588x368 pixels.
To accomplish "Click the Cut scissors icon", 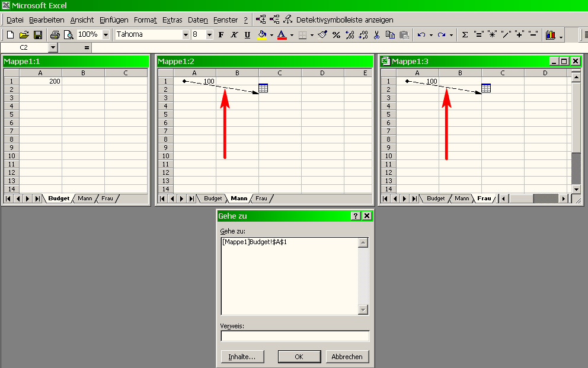I will [376, 35].
